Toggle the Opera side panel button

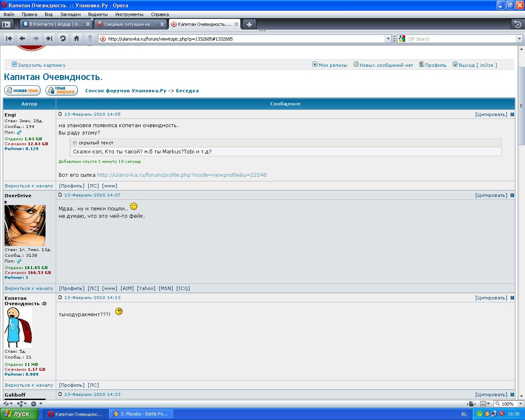point(6,24)
